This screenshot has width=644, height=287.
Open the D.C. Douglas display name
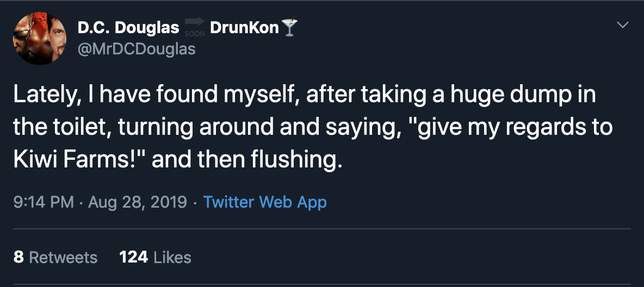[128, 28]
